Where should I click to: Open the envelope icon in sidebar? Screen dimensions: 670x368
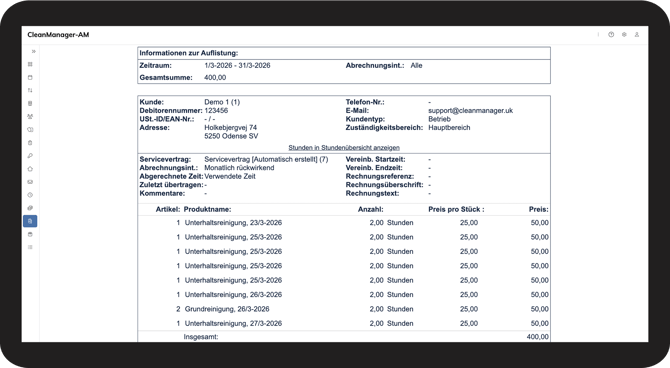point(30,182)
